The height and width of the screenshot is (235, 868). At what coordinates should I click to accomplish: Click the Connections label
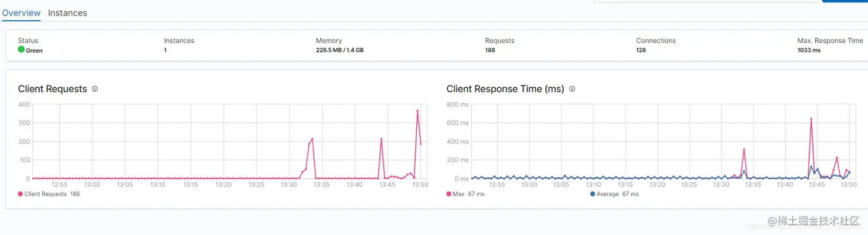[x=656, y=41]
